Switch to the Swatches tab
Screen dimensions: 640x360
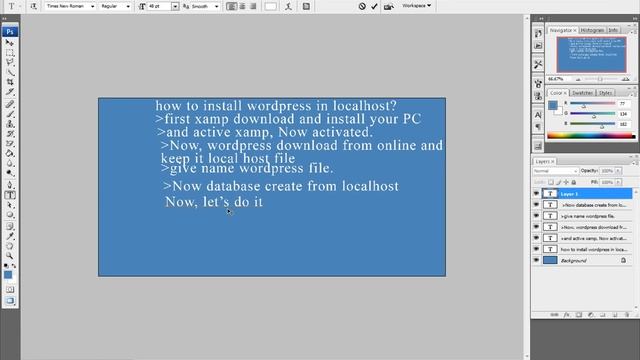pos(582,93)
